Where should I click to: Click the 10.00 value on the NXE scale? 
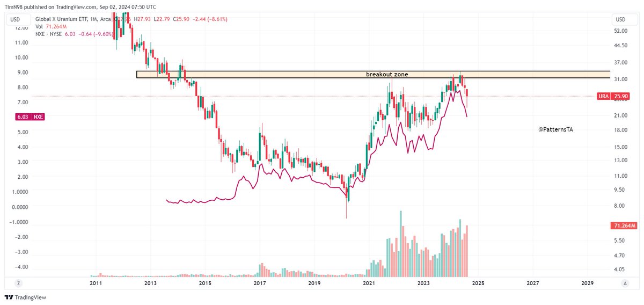(23, 57)
